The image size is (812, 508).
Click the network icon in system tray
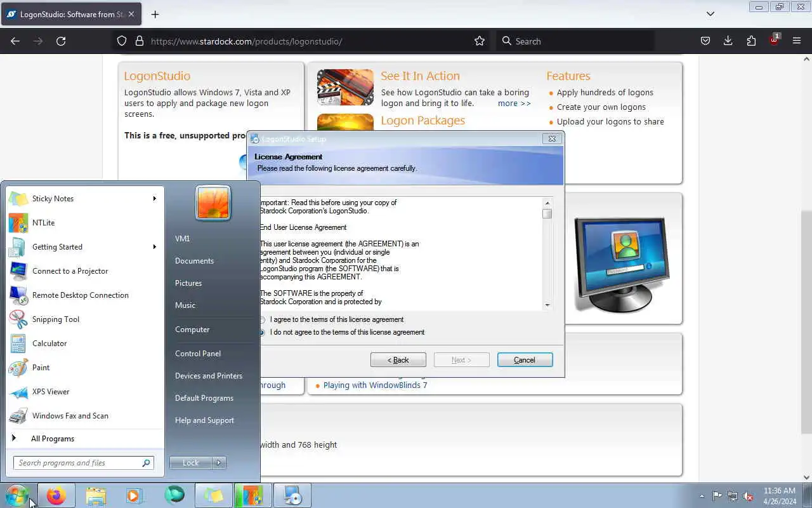(733, 496)
